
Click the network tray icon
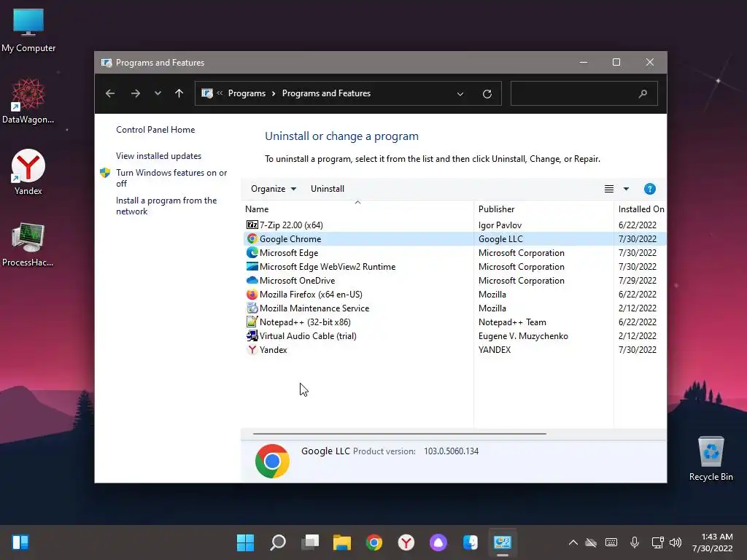tap(657, 542)
